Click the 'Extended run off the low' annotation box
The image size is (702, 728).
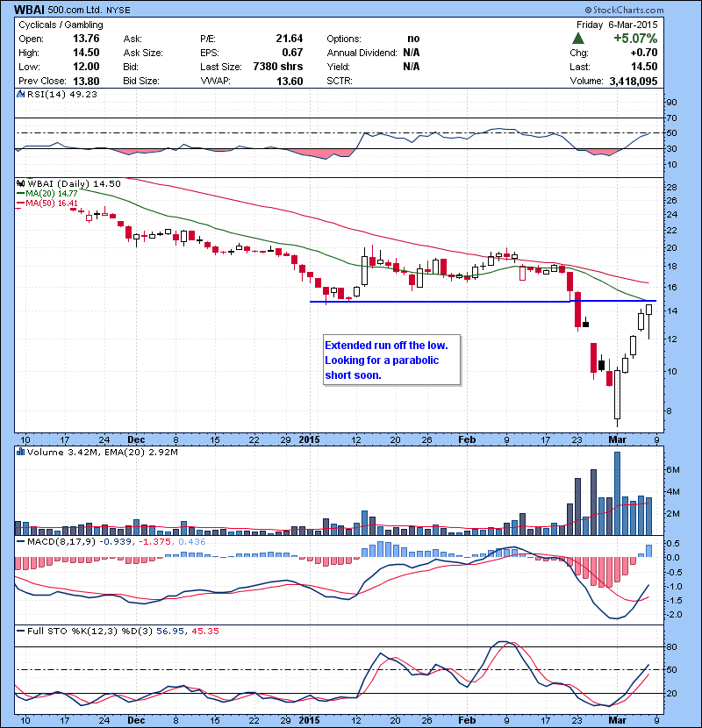click(392, 360)
